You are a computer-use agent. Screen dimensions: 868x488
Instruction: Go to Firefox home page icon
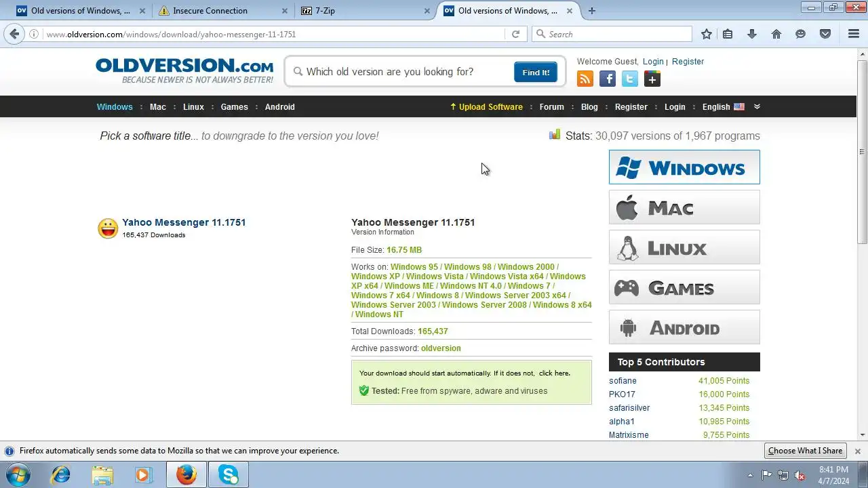click(776, 34)
